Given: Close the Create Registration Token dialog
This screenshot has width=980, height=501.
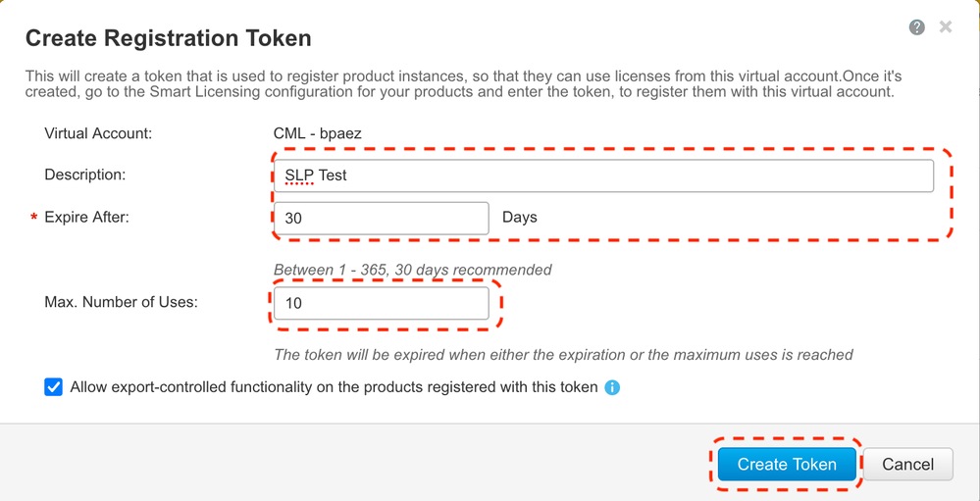Looking at the screenshot, I should coord(946,27).
